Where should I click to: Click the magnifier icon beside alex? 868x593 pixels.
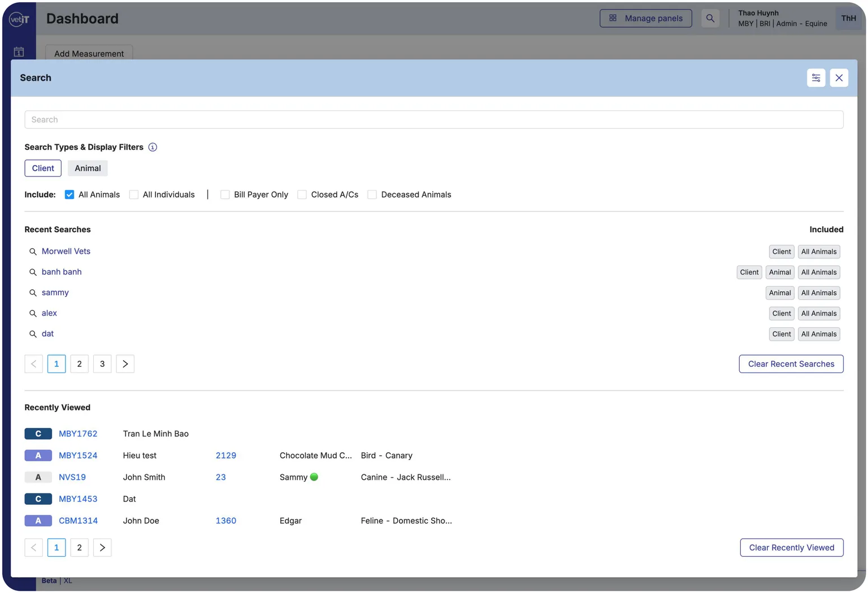point(33,314)
